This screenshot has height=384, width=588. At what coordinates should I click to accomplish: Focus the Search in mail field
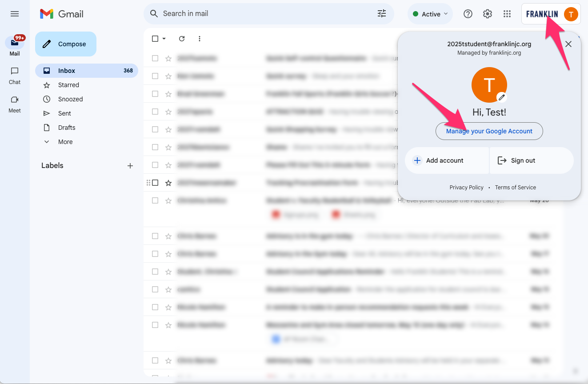pyautogui.click(x=269, y=14)
